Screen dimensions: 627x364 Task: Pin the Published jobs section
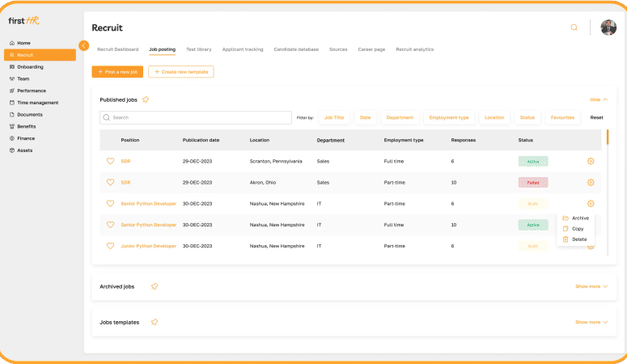pyautogui.click(x=146, y=99)
